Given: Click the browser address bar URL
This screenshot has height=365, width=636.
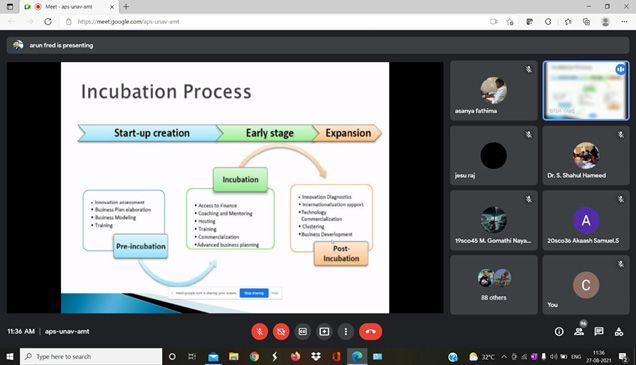Looking at the screenshot, I should [x=128, y=22].
